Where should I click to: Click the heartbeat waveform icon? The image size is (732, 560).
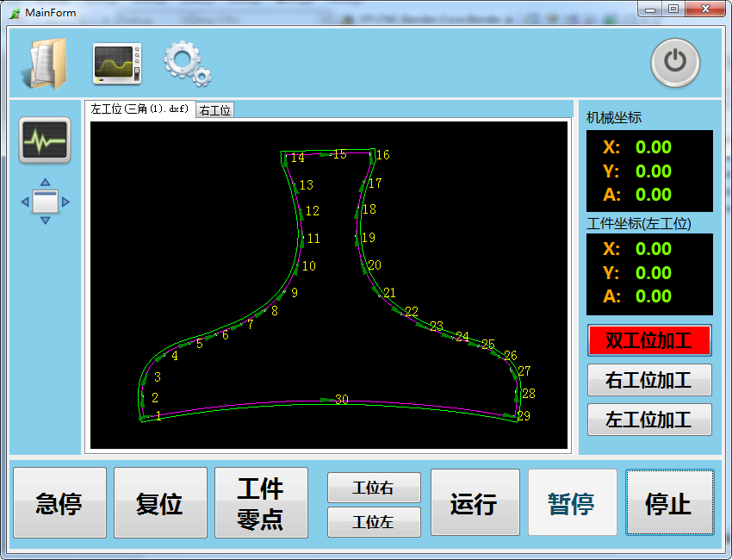45,140
